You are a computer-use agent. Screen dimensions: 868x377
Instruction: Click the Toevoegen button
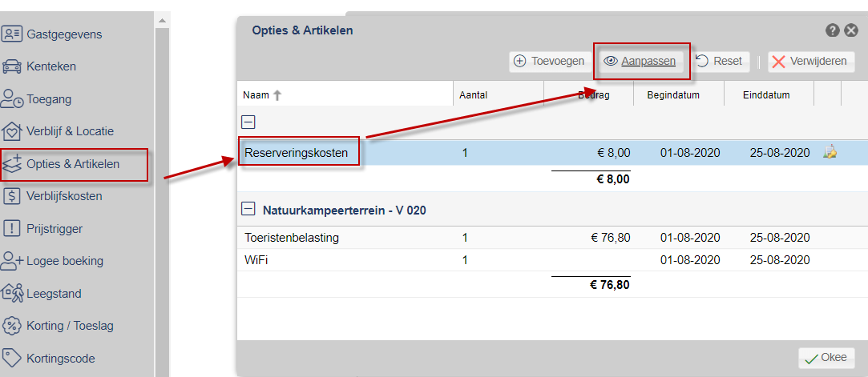549,61
